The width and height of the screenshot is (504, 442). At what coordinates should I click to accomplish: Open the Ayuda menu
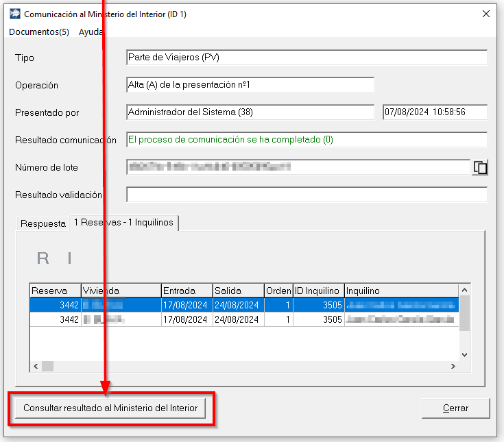click(90, 32)
